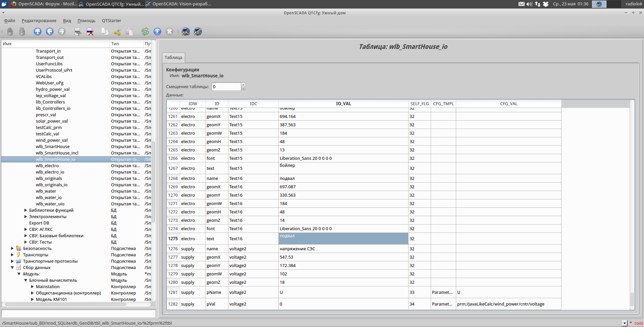Go up one level with blue up arrow
Screen dimensions: 644x327
coord(38,31)
